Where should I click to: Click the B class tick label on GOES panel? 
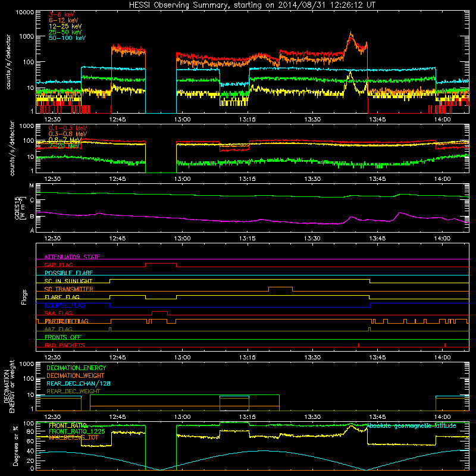point(32,217)
